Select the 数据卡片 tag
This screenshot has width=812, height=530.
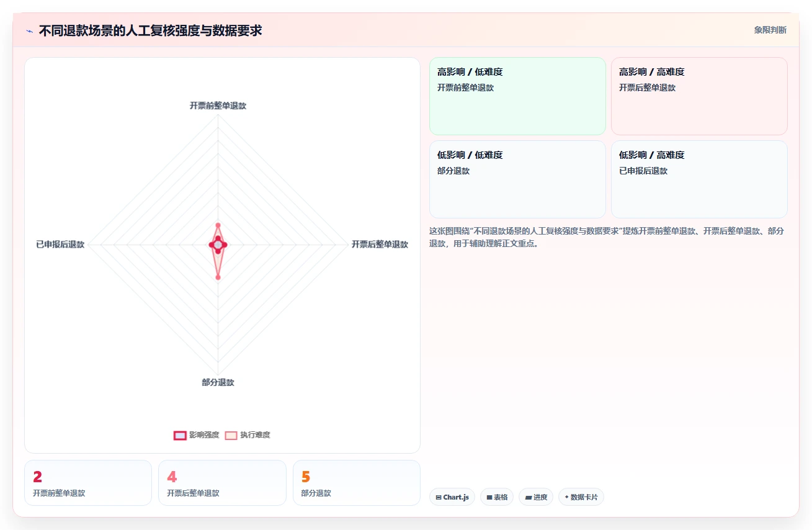point(581,497)
